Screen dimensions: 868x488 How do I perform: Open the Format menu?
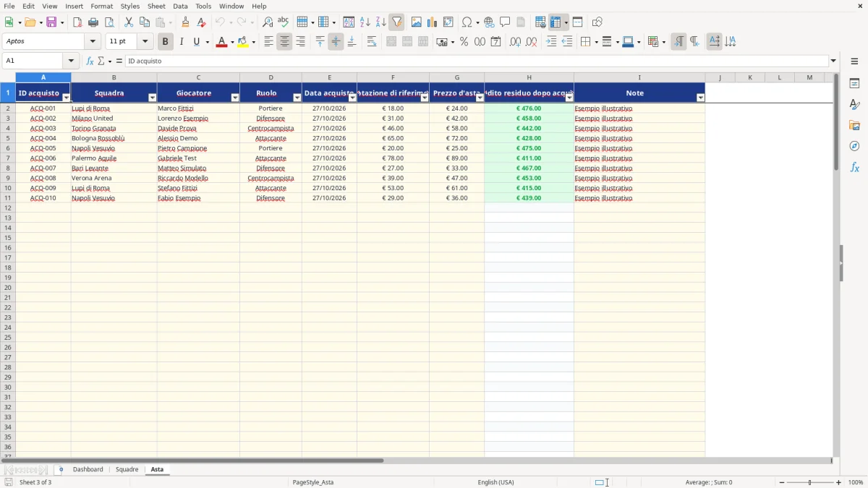(101, 6)
